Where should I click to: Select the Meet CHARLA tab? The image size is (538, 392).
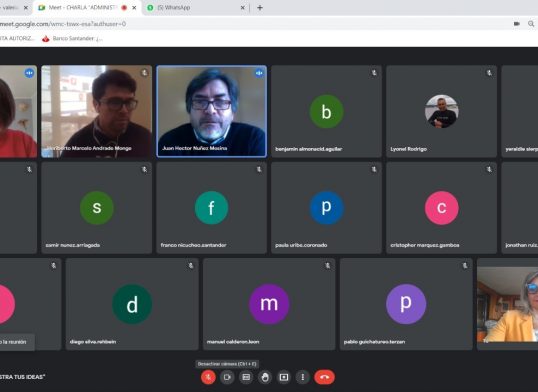[87, 8]
